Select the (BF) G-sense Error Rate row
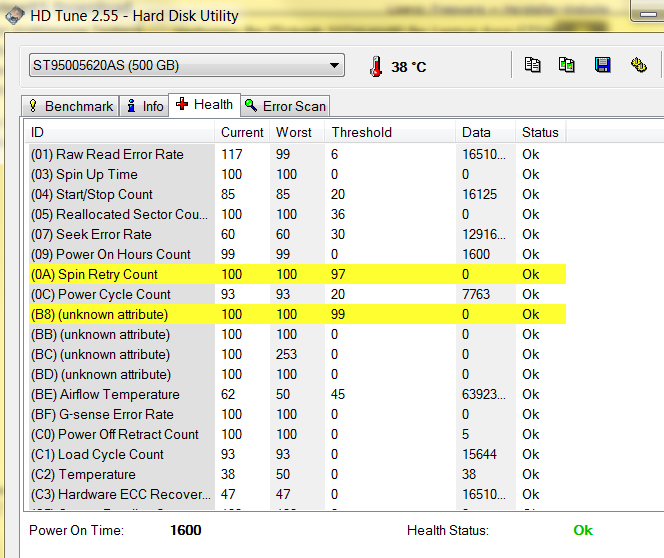Viewport: 664px width, 558px height. pyautogui.click(x=298, y=414)
